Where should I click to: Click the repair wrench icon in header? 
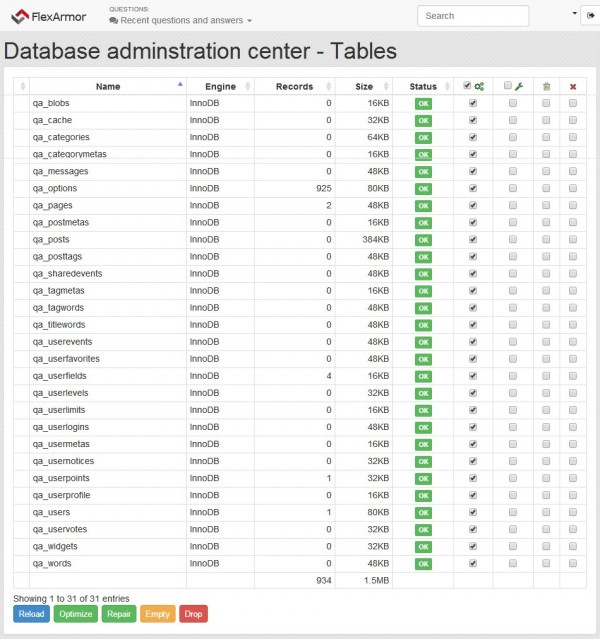(519, 87)
